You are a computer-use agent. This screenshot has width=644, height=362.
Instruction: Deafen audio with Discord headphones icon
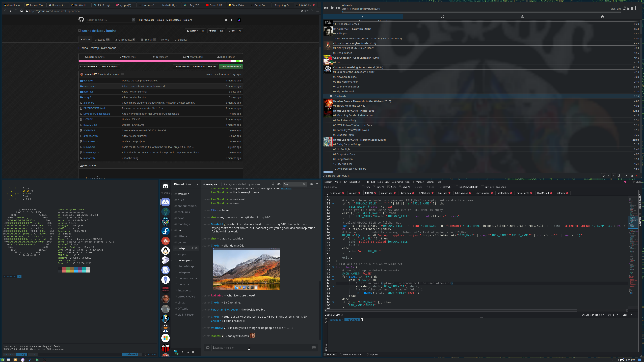188,352
